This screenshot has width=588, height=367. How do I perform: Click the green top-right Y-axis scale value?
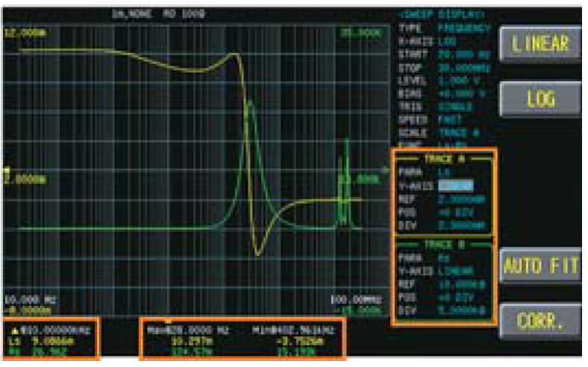[x=360, y=33]
